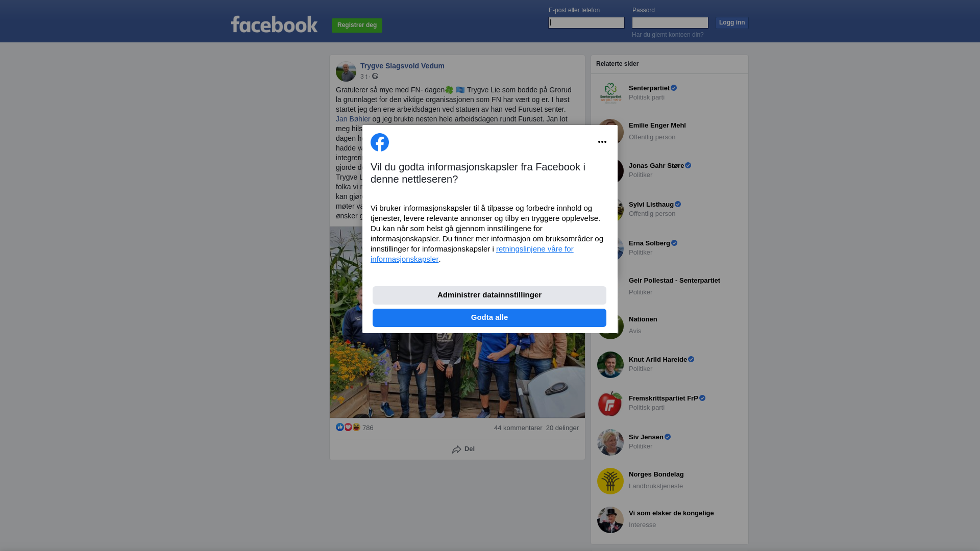Open Trygve Slagsvold Vedum's profile picture
The width and height of the screenshot is (980, 551).
click(346, 71)
